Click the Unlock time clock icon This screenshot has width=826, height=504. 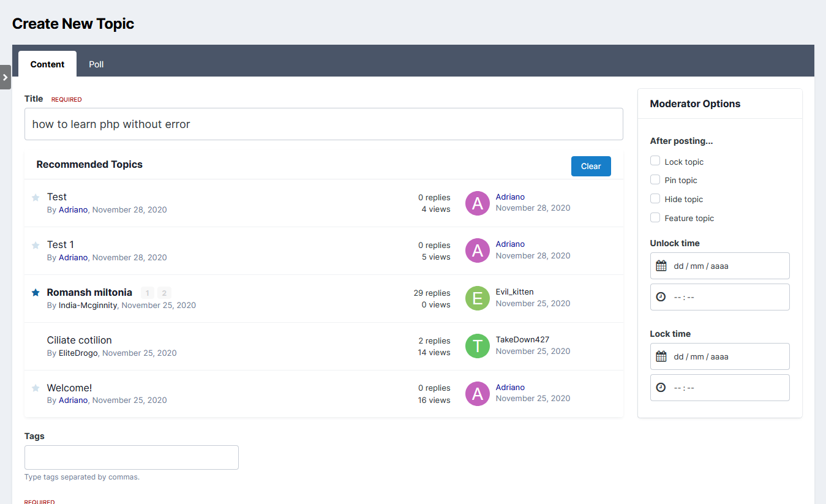[x=661, y=296]
